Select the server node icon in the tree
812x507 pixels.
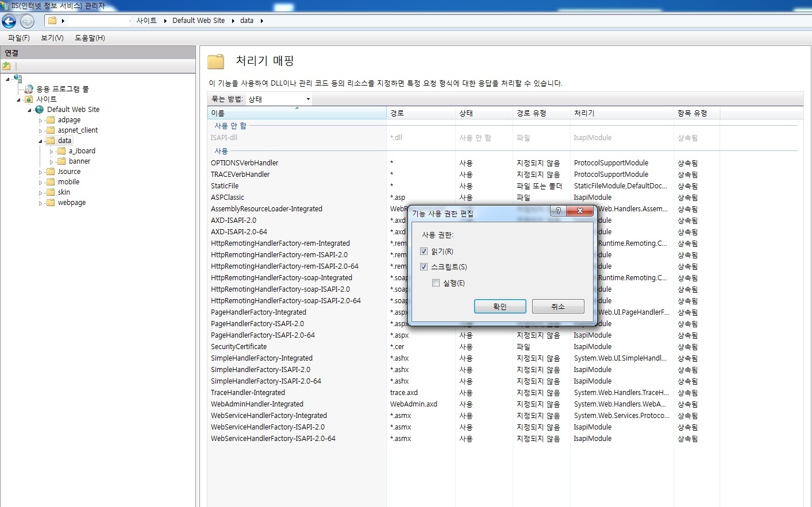pyautogui.click(x=18, y=78)
